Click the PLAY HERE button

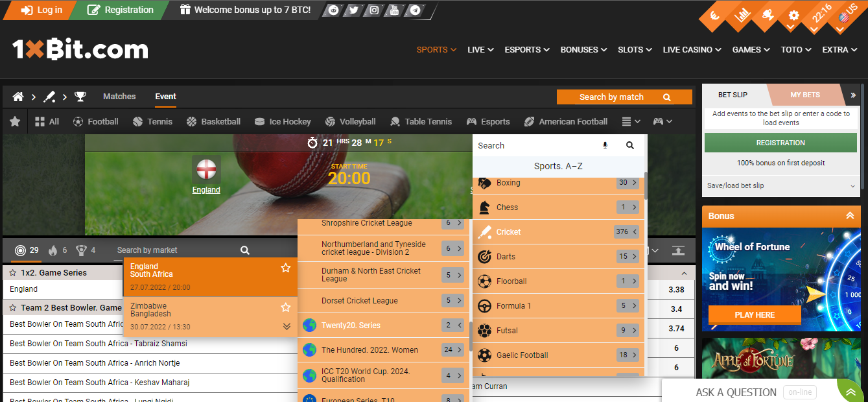click(x=754, y=315)
